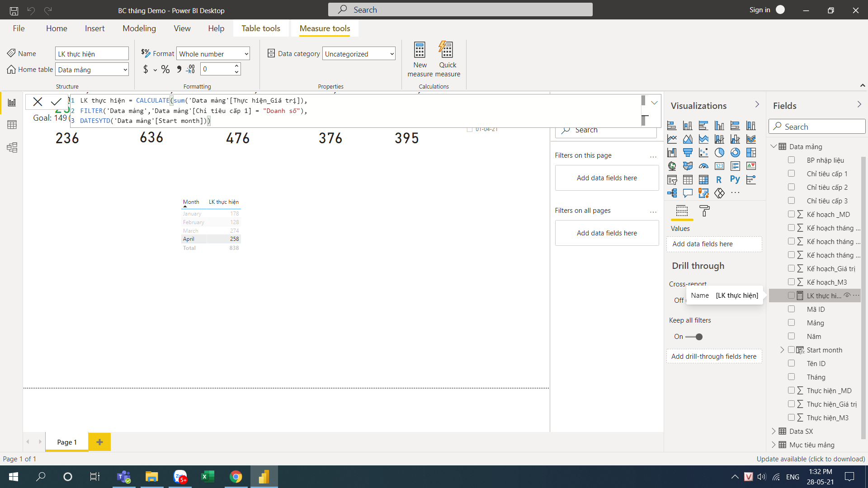Check the Kế hoạch _MD field

(x=791, y=214)
